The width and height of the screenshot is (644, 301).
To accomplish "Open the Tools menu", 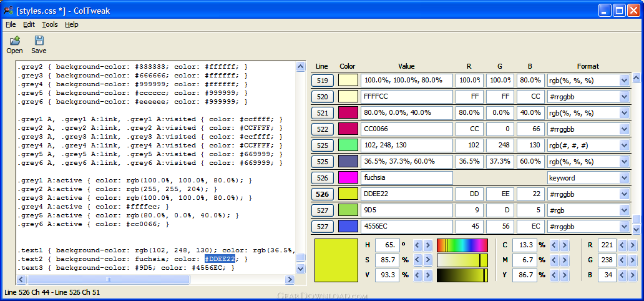I will point(50,24).
